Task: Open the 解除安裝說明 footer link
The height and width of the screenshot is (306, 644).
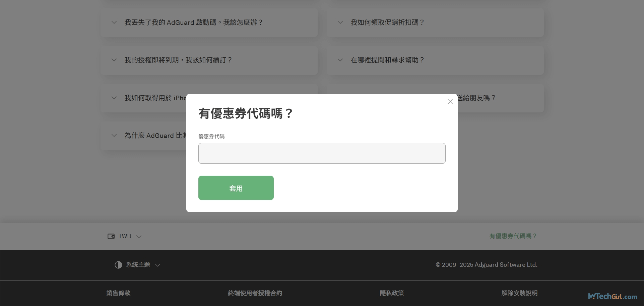Action: pyautogui.click(x=519, y=293)
